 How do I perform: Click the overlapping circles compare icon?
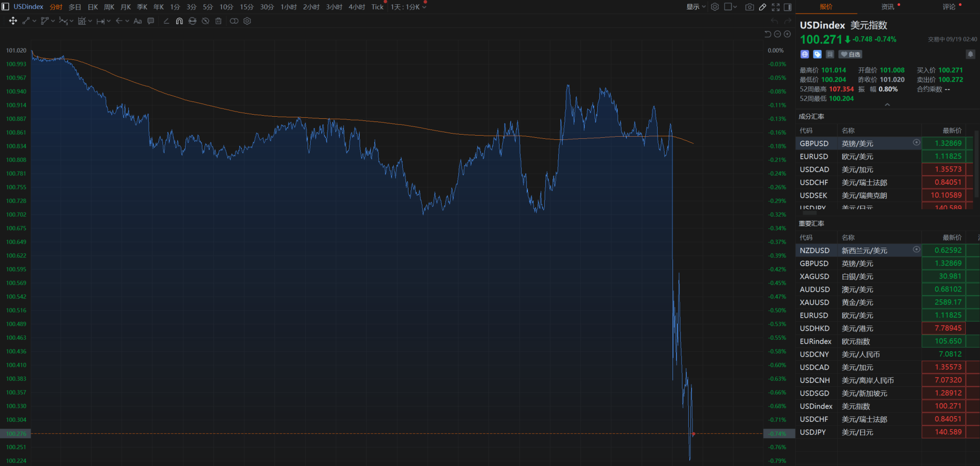point(234,21)
